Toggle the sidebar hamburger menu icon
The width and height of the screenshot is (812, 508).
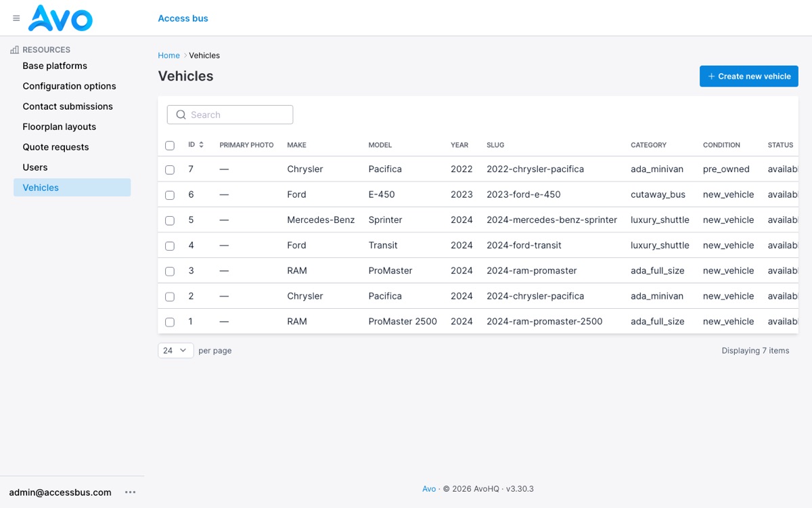[16, 18]
